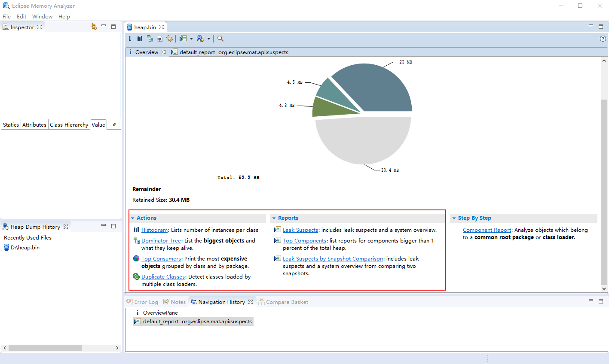Maximize the Heap Dump History panel
Image resolution: width=609 pixels, height=364 pixels.
pos(113,226)
